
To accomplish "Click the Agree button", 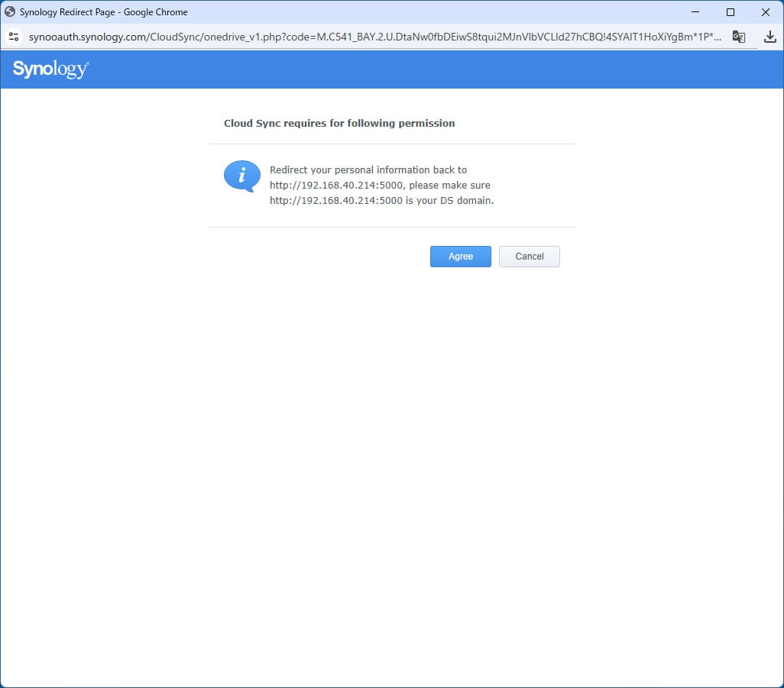I will 460,257.
